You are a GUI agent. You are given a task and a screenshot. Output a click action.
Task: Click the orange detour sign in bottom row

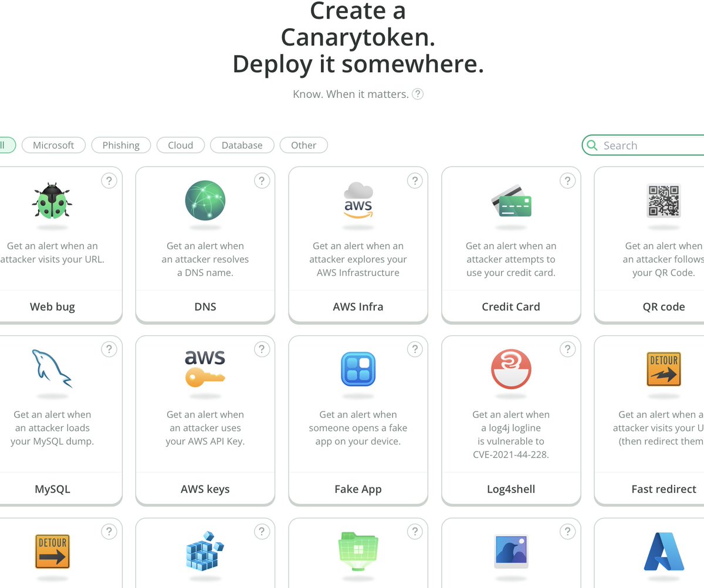(52, 551)
